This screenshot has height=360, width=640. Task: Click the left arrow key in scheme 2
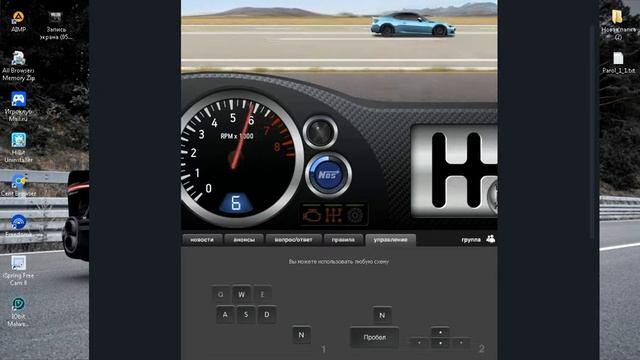pyautogui.click(x=420, y=343)
